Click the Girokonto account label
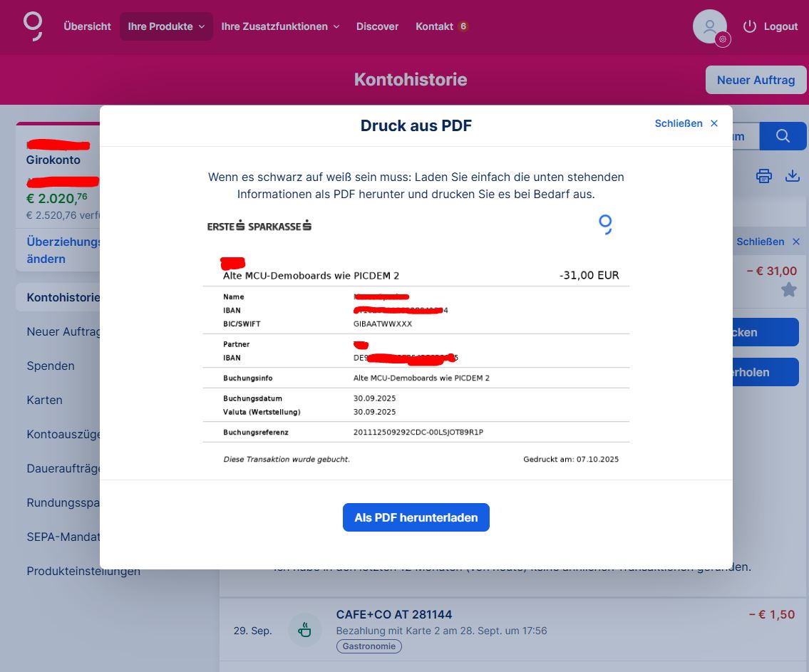Screen dimensions: 809x672 point(53,160)
